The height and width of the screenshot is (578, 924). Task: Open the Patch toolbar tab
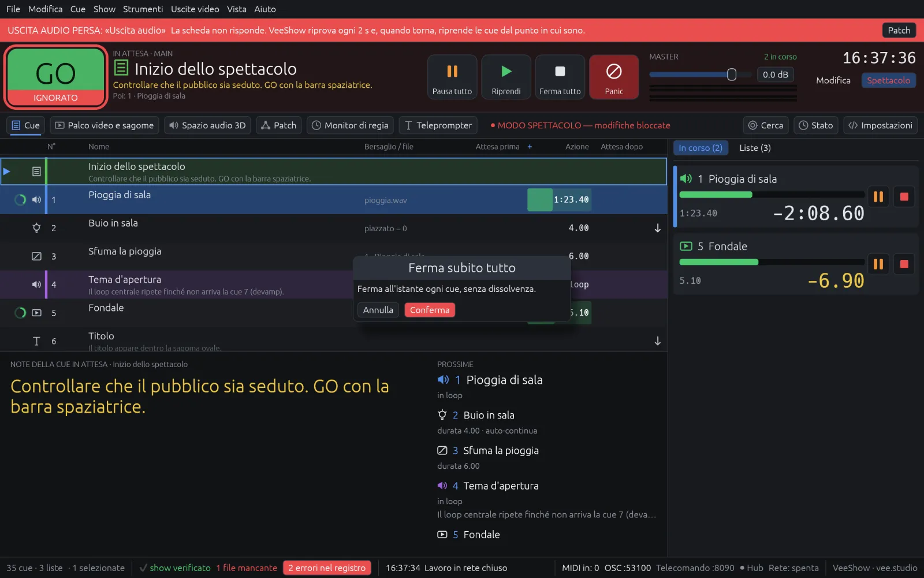[x=278, y=125]
